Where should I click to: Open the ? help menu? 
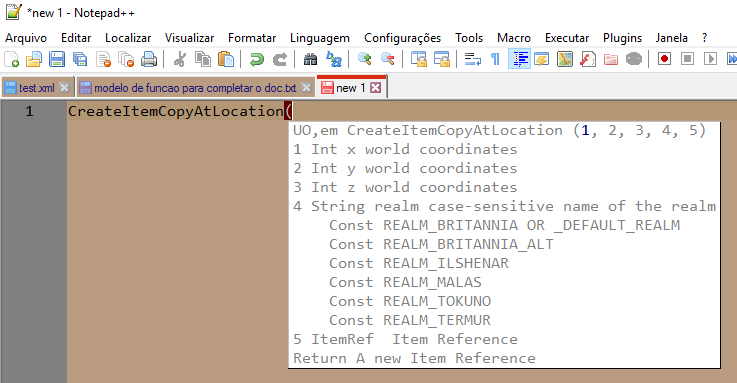[x=704, y=38]
